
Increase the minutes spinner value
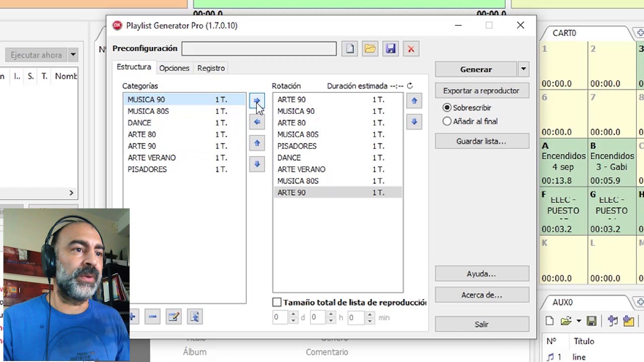(370, 314)
